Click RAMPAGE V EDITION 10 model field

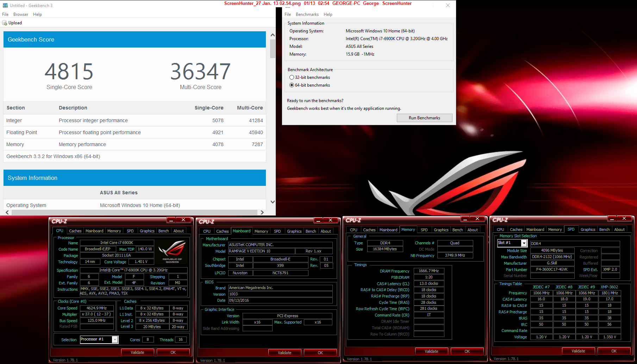click(x=261, y=251)
